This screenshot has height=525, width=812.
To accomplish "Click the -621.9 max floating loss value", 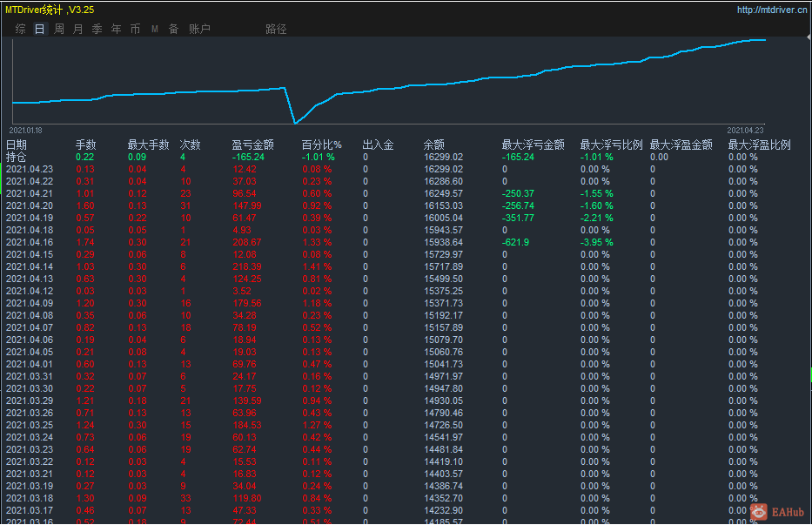I will (515, 242).
